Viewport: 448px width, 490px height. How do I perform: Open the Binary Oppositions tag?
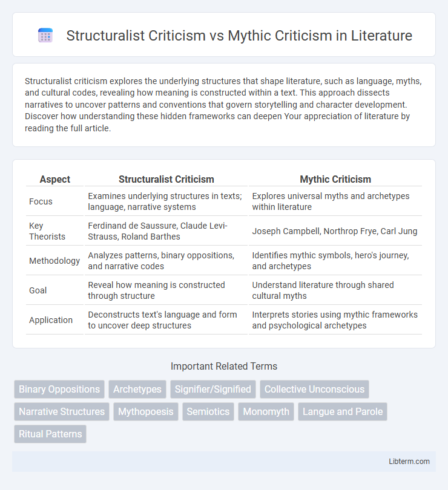[x=59, y=389]
